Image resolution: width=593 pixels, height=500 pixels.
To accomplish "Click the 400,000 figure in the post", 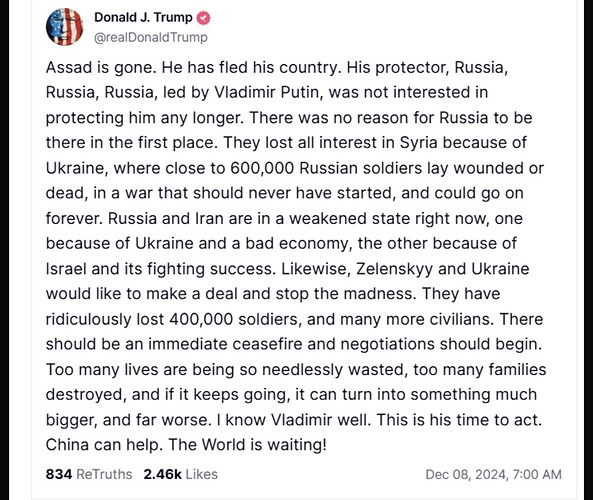I will (x=201, y=319).
